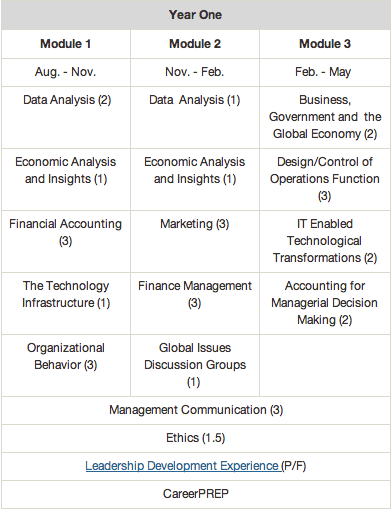Screen dimensions: 392x509
Task: Click the Aug. - Nov. date cell
Action: coord(66,72)
